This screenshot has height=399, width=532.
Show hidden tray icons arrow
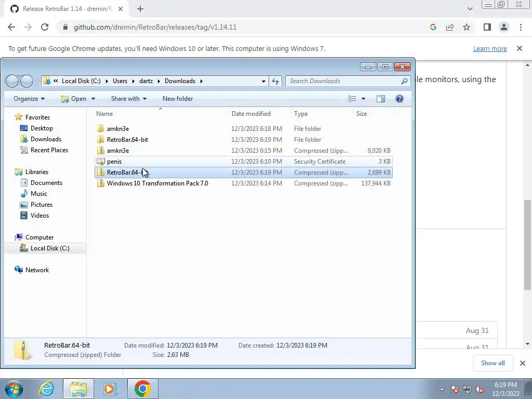(x=442, y=389)
